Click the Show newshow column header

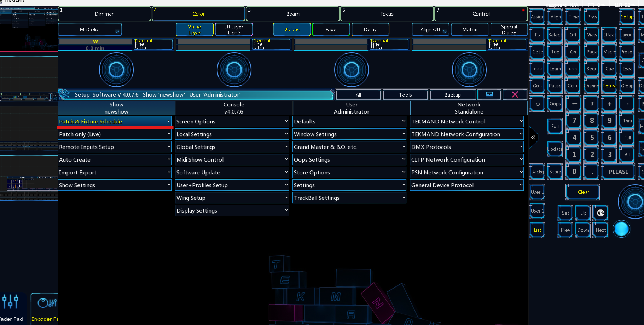pyautogui.click(x=116, y=108)
